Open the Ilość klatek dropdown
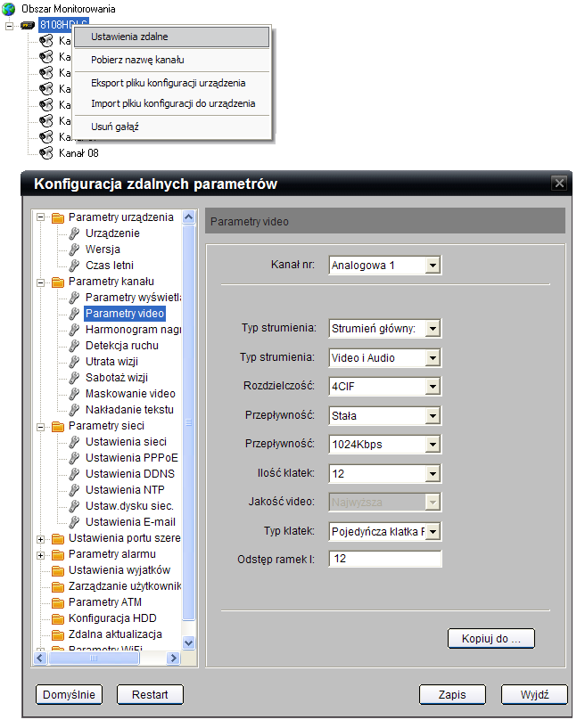This screenshot has width=585, height=728. click(x=433, y=474)
